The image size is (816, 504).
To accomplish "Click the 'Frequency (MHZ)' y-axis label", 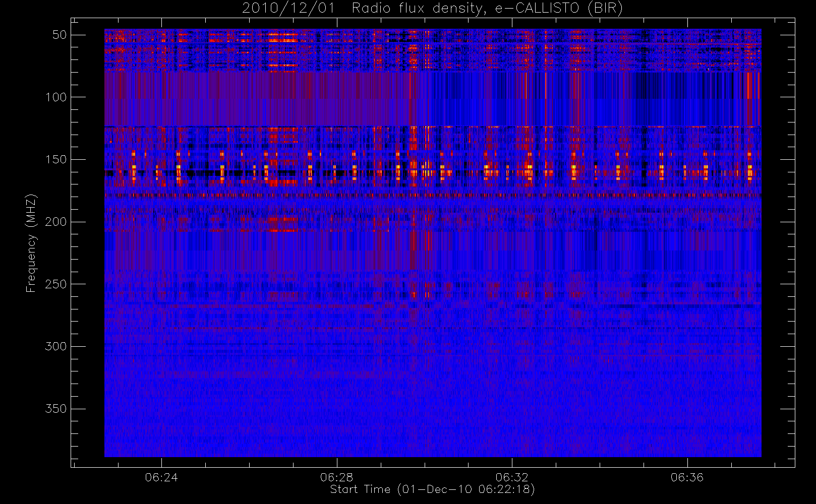I will 31,243.
